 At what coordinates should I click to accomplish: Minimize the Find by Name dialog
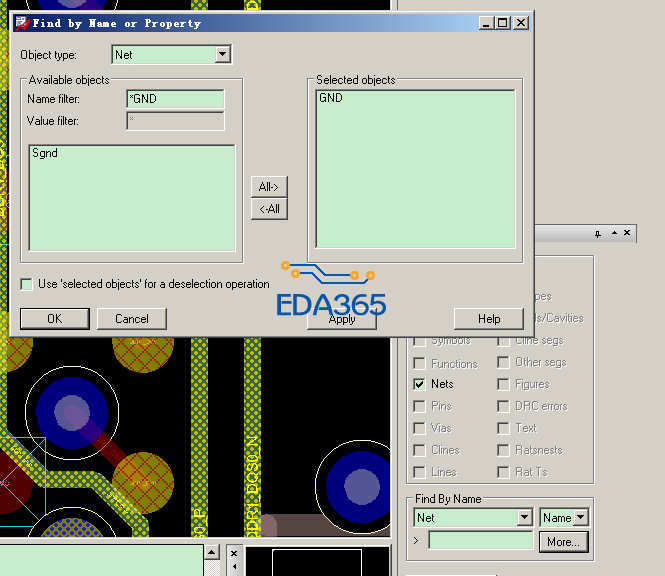(487, 23)
